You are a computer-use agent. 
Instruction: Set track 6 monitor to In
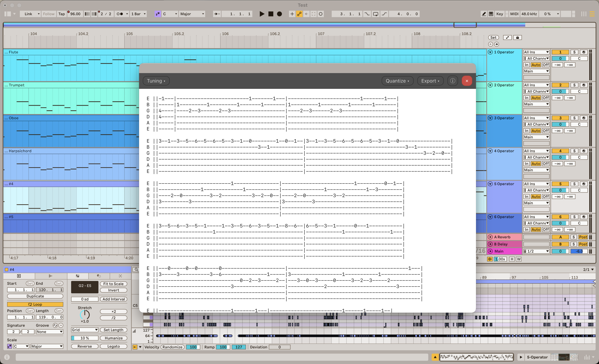tap(527, 230)
